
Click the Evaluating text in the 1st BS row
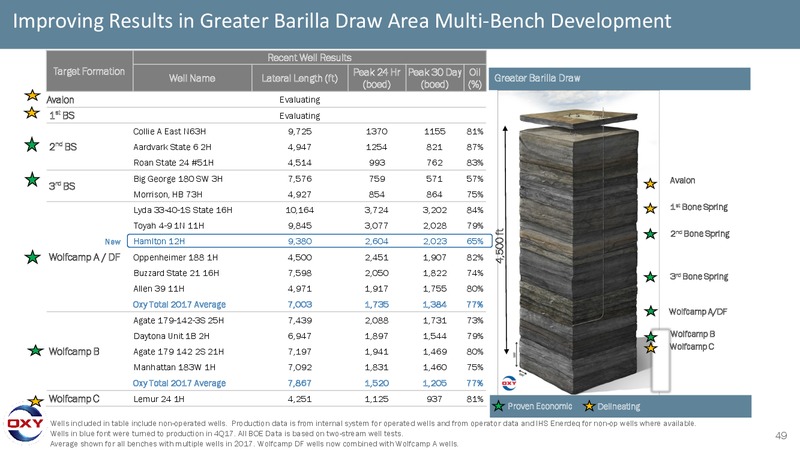(x=300, y=116)
